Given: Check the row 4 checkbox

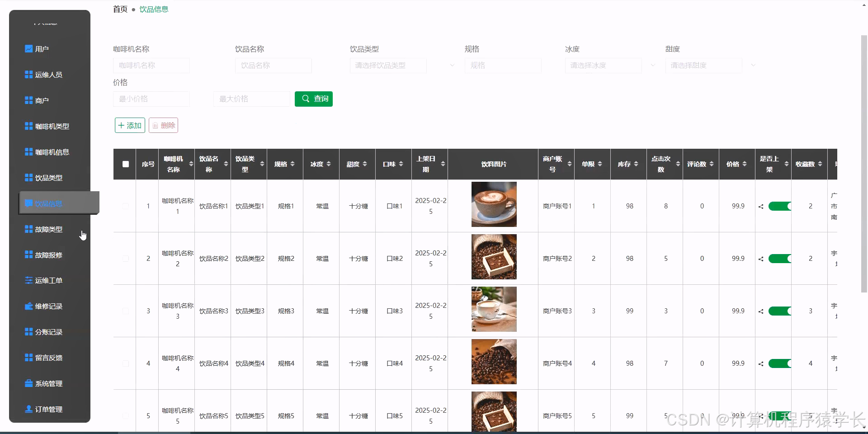Looking at the screenshot, I should (x=126, y=363).
